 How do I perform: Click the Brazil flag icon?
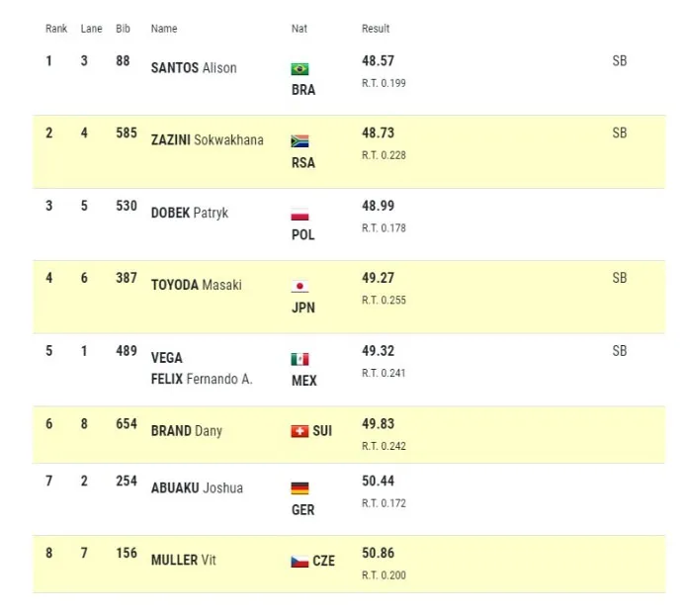point(300,69)
